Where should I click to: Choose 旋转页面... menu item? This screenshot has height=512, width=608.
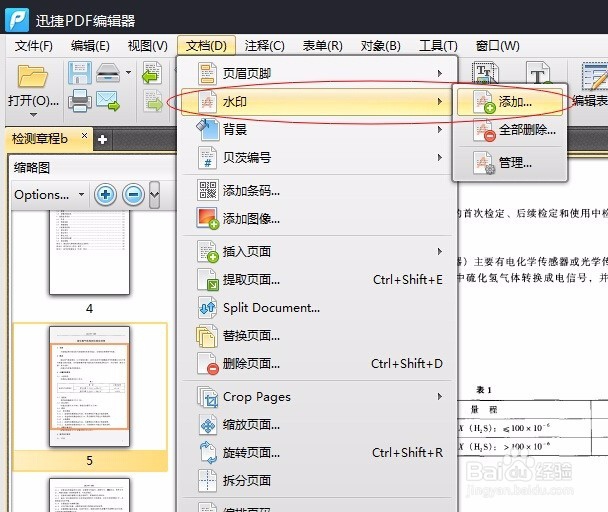316,453
